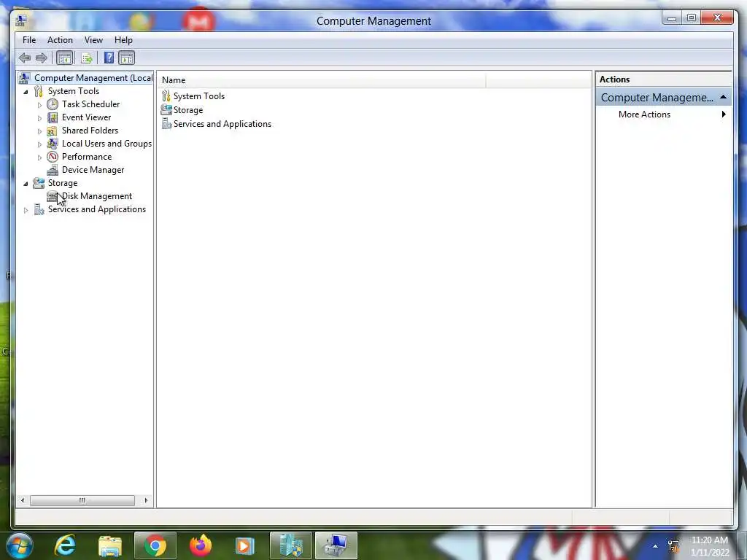Image resolution: width=747 pixels, height=560 pixels.
Task: Click the tree pane horizontal scrollbar thumb
Action: (x=82, y=500)
